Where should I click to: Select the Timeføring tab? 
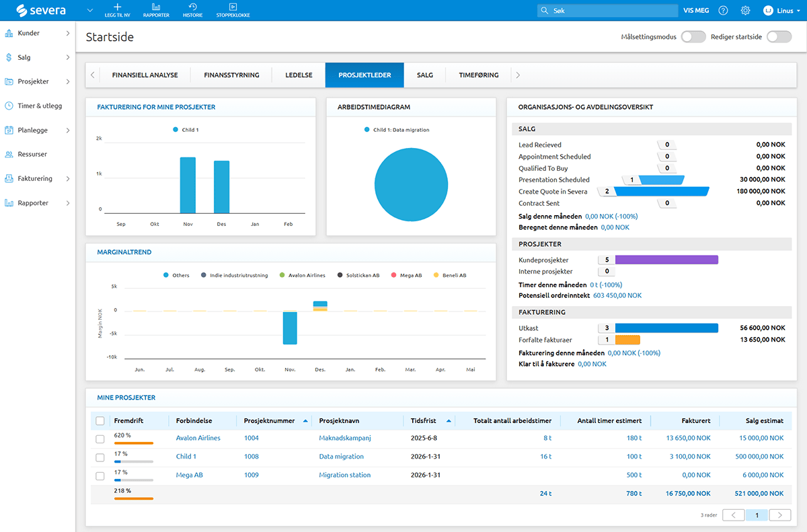[478, 75]
